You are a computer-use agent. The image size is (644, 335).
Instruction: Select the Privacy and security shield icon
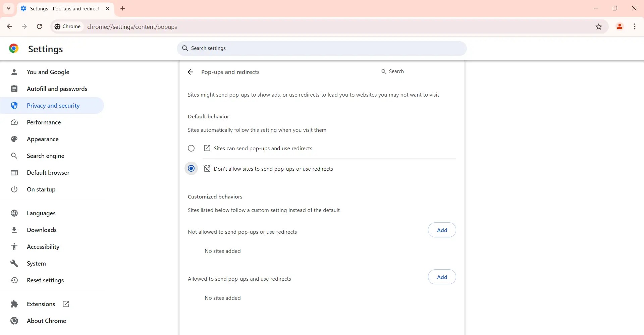14,105
